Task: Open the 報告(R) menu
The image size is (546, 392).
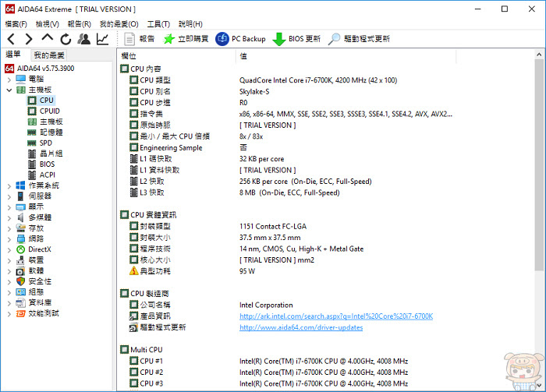Action: [79, 24]
